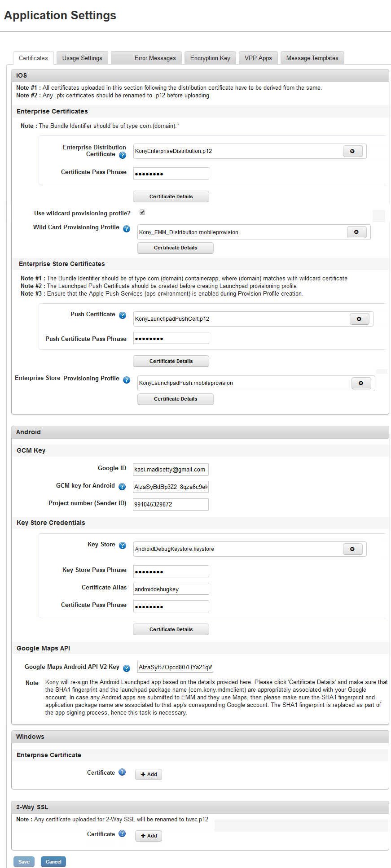Open help for Wild Card Provisioning Profile
The width and height of the screenshot is (391, 868).
click(x=127, y=229)
